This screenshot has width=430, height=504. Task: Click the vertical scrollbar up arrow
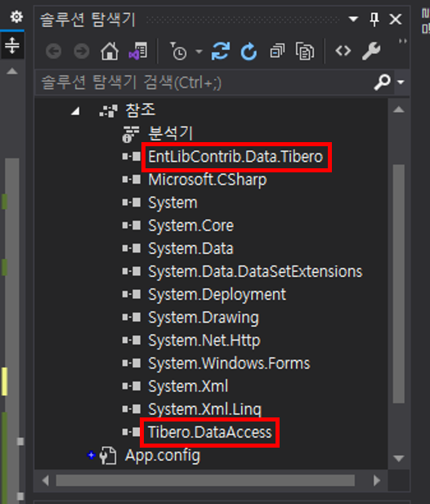tap(399, 109)
